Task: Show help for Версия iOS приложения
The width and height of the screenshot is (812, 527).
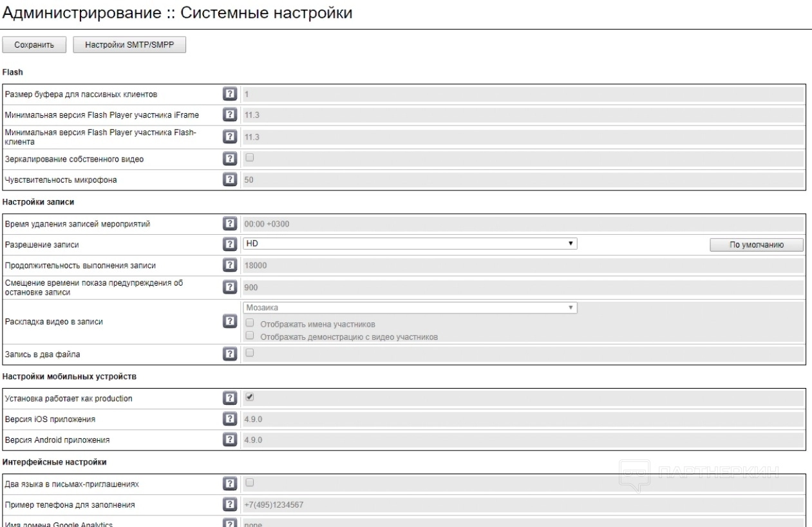Action: 228,420
